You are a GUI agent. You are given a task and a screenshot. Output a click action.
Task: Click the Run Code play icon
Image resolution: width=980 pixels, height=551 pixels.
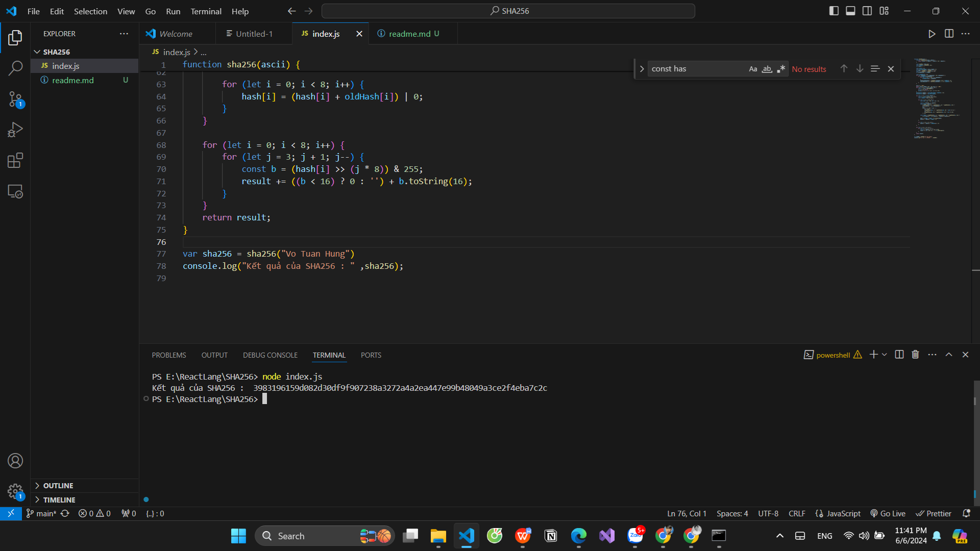tap(932, 34)
